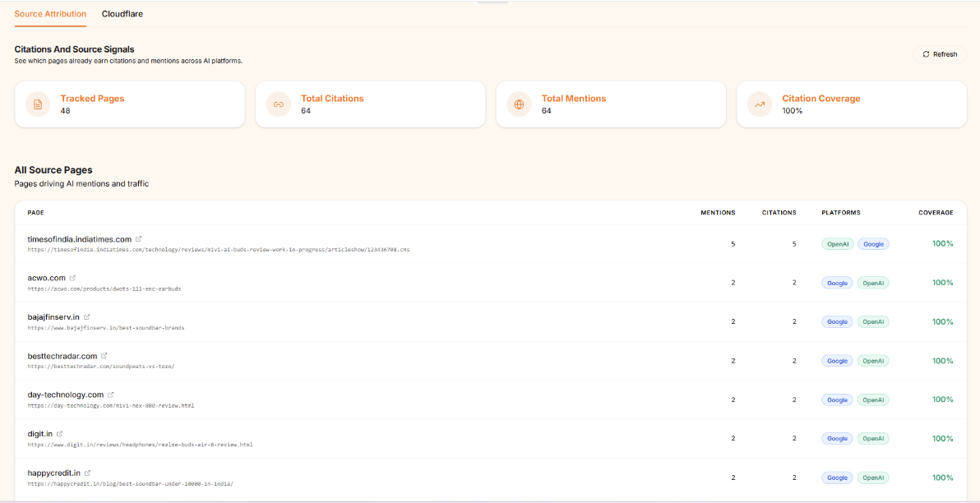Click the timesofindia.indiatimes.com page name
The width and height of the screenshot is (980, 503).
pyautogui.click(x=80, y=238)
